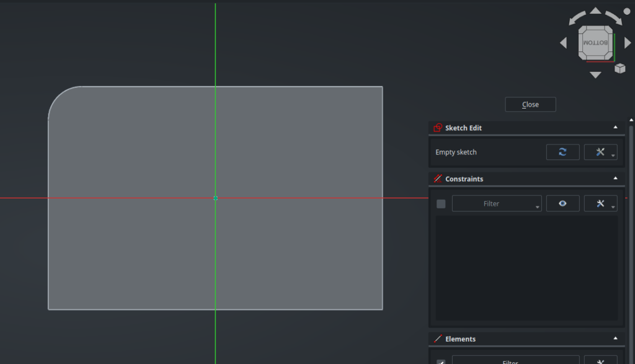Viewport: 635px width, 364px height.
Task: Rotate view up with navigation cube top arrow
Action: (x=595, y=11)
